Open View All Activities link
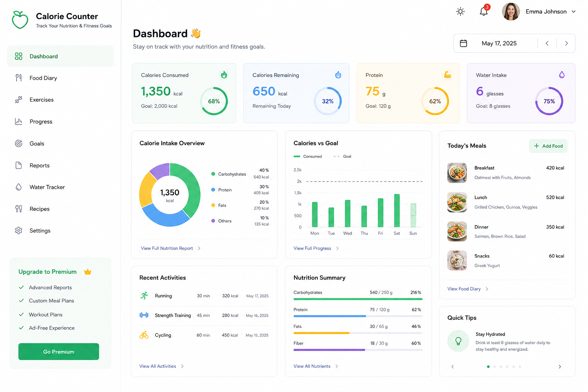 pos(162,366)
